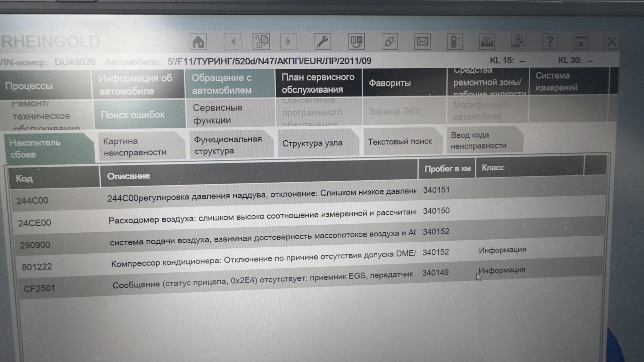The width and height of the screenshot is (644, 362).
Task: Click the envelope mail icon
Action: (422, 42)
